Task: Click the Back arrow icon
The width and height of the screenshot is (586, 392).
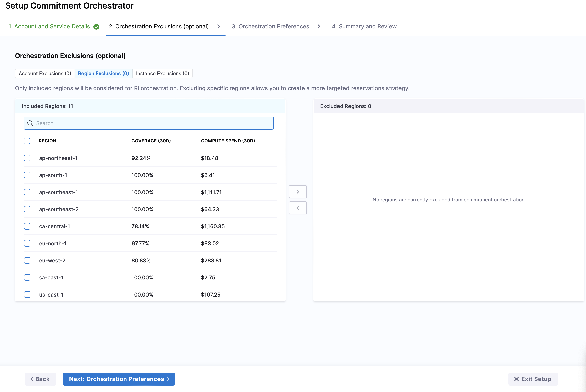Action: 32,379
